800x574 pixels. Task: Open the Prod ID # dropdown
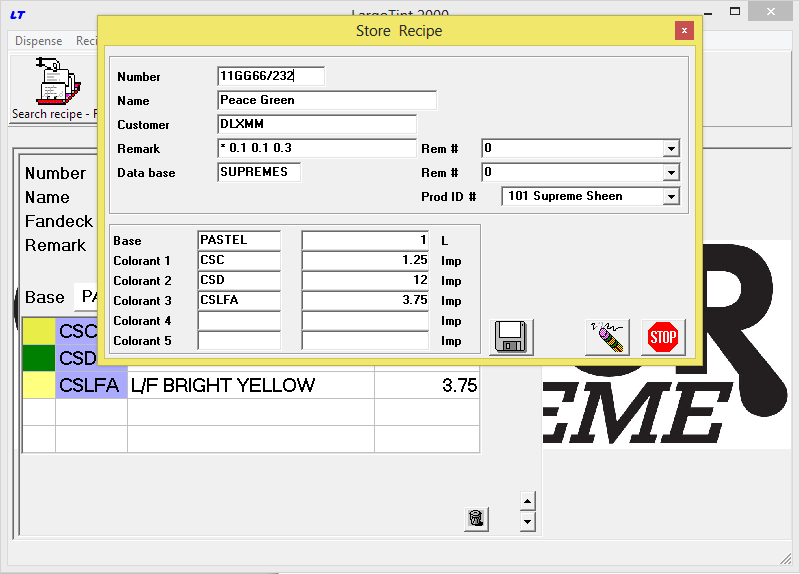(671, 197)
